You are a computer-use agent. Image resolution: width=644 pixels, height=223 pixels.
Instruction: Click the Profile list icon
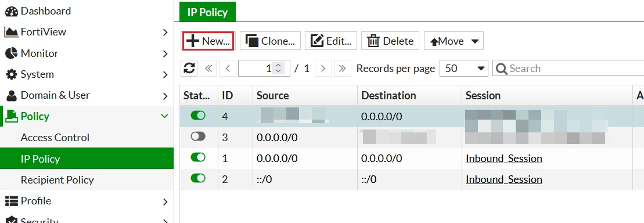tap(12, 201)
